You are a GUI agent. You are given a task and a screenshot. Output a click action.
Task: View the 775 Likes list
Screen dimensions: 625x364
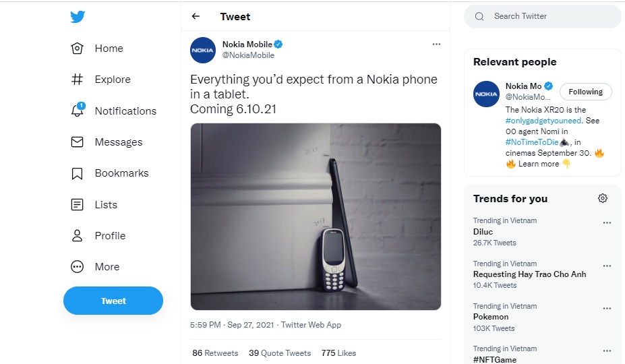[338, 353]
